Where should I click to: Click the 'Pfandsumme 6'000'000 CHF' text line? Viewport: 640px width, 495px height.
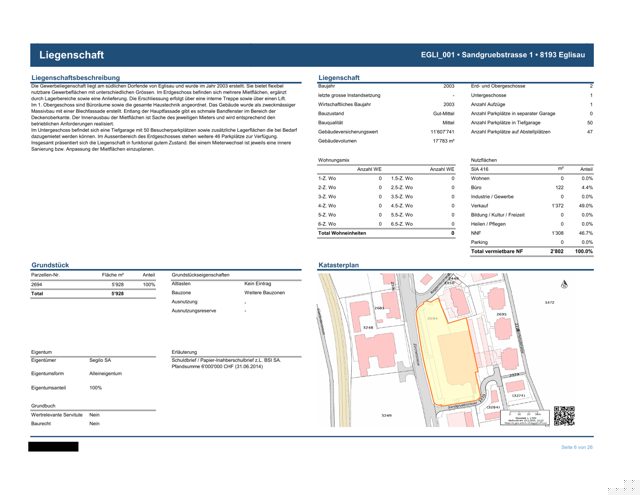[218, 366]
